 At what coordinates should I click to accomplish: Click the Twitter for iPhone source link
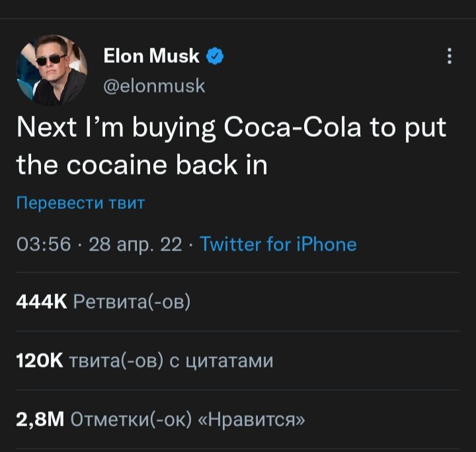click(278, 245)
